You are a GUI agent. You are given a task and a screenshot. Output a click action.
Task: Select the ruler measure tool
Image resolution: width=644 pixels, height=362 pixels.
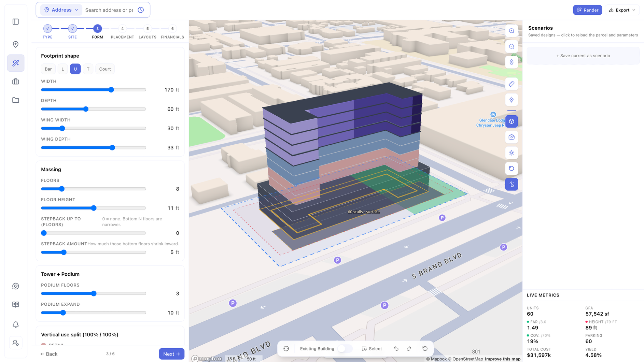click(x=512, y=84)
